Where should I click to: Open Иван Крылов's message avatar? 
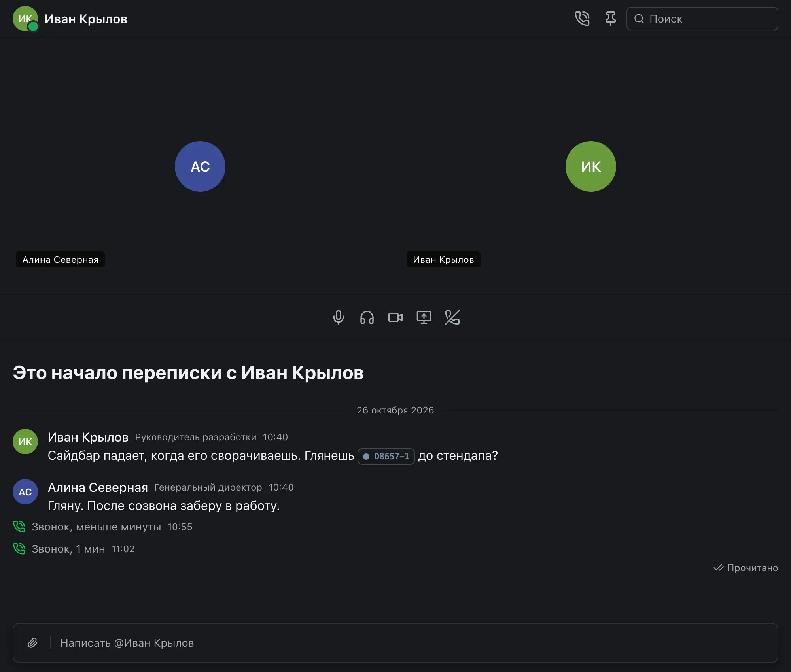click(x=25, y=442)
